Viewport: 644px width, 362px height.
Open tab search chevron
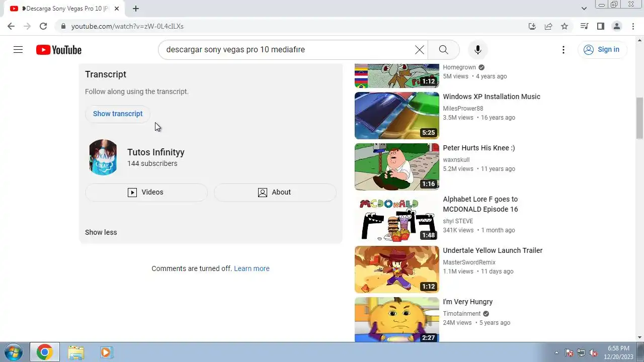click(584, 9)
